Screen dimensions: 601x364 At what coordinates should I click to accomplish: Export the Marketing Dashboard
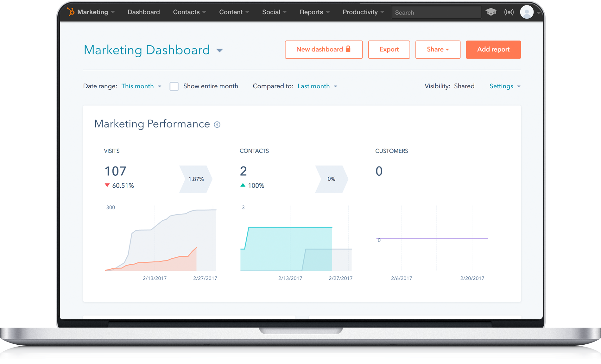pos(389,49)
